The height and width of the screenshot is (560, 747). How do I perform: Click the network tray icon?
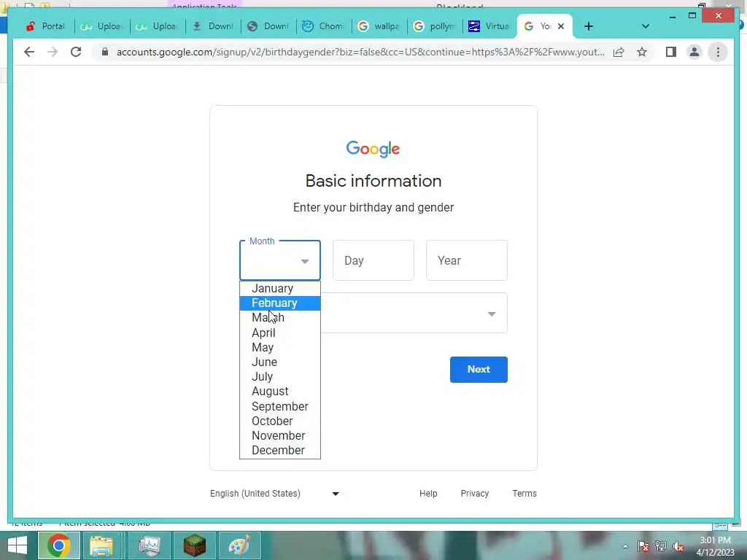(661, 547)
